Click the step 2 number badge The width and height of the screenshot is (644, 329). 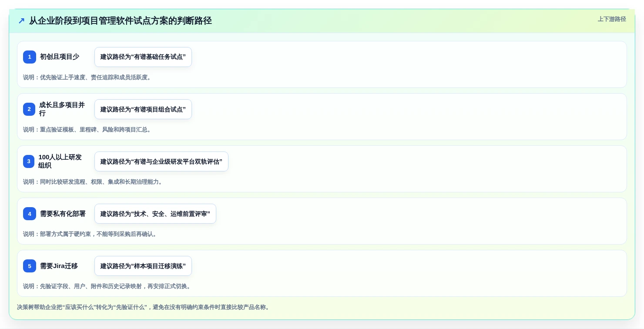pyautogui.click(x=29, y=109)
